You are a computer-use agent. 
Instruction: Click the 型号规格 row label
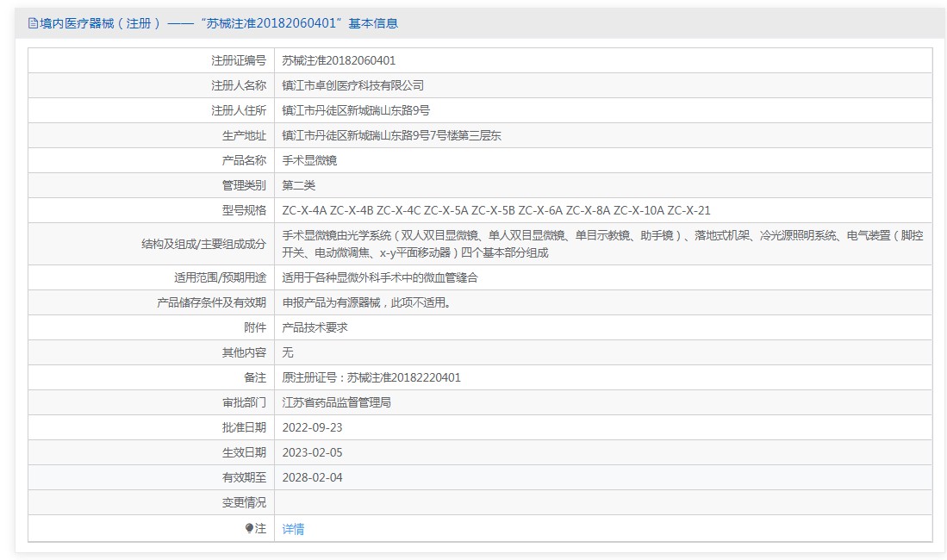[x=244, y=211]
